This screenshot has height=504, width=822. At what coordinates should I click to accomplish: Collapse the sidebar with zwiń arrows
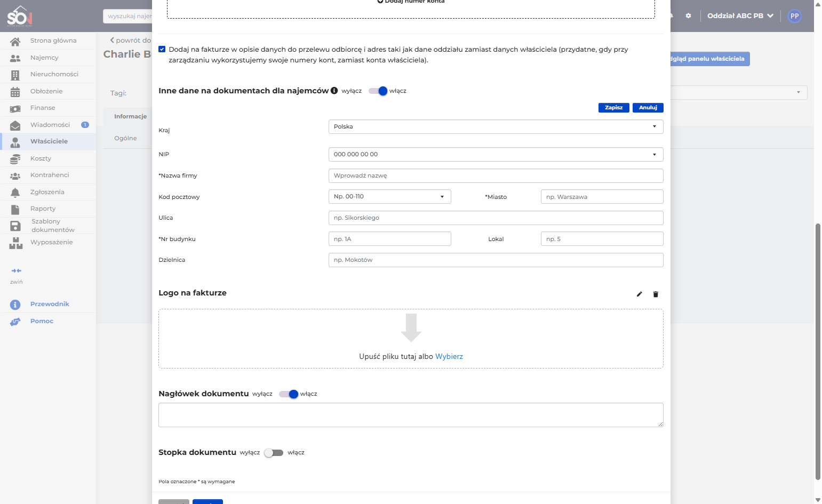16,271
